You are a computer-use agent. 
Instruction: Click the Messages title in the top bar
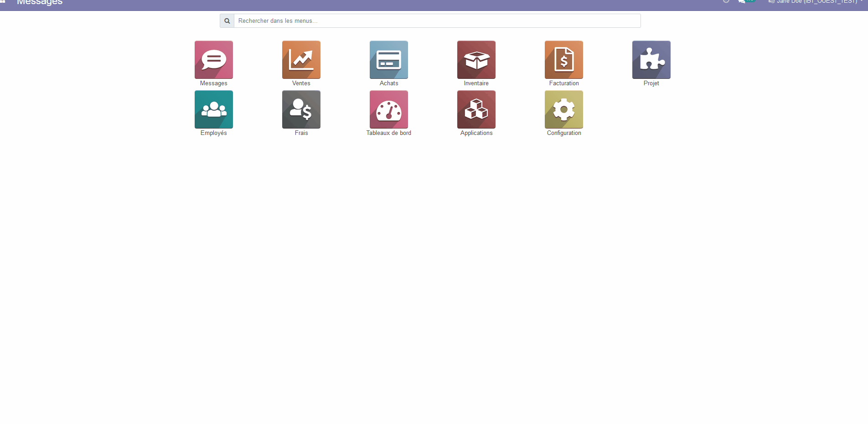[x=40, y=3]
